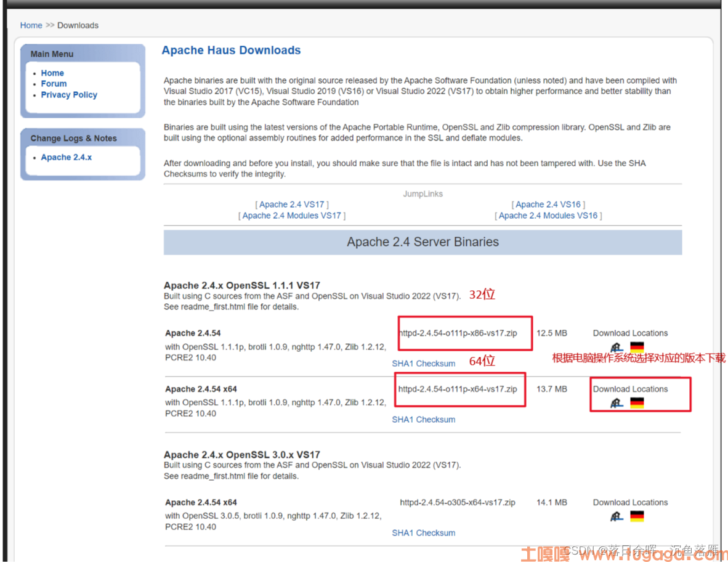Image resolution: width=728 pixels, height=562 pixels.
Task: Open the Privacy Policy menu link
Action: point(69,95)
